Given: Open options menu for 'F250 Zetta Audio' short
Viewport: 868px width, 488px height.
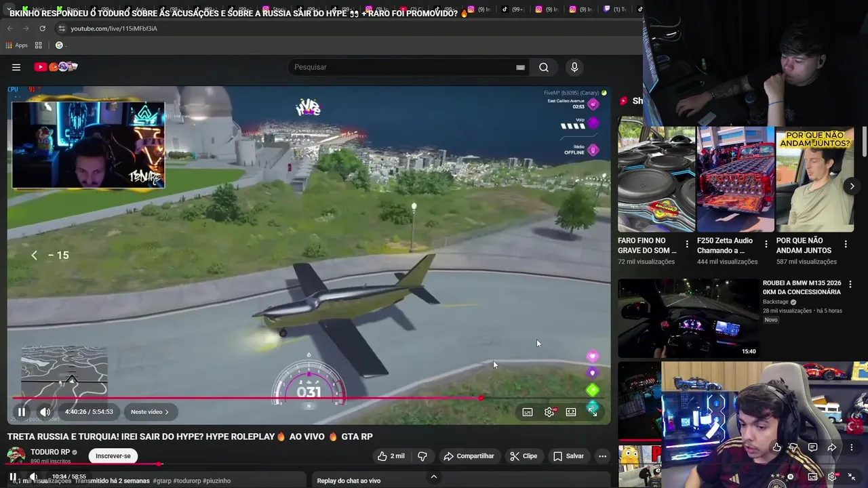Looking at the screenshot, I should click(766, 244).
